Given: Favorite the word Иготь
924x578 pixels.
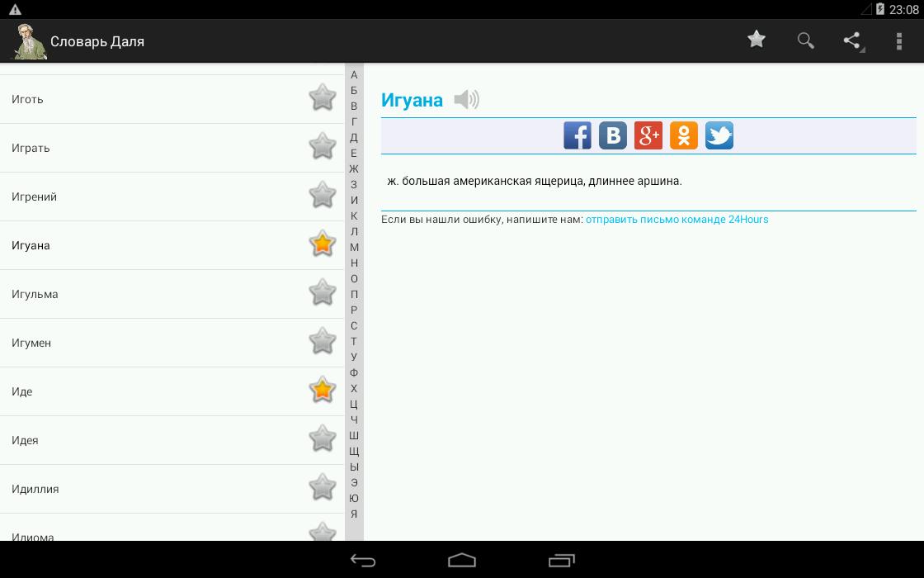Looking at the screenshot, I should click(323, 97).
